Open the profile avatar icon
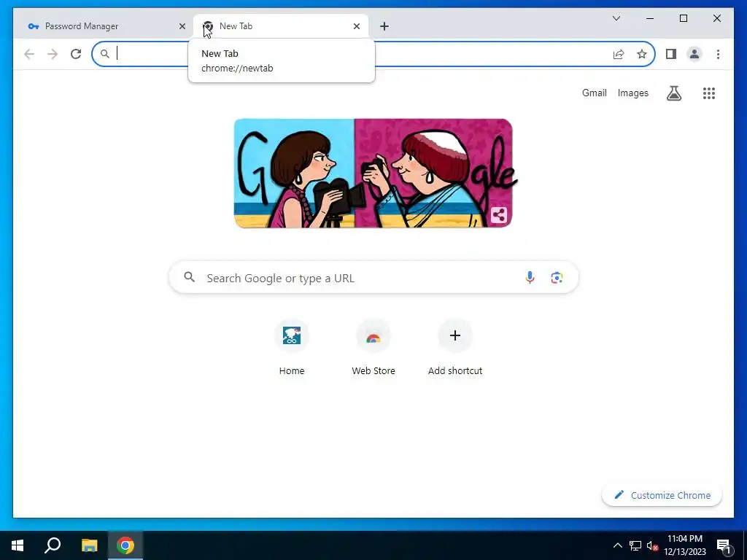Screen dimensions: 747x560 694,54
